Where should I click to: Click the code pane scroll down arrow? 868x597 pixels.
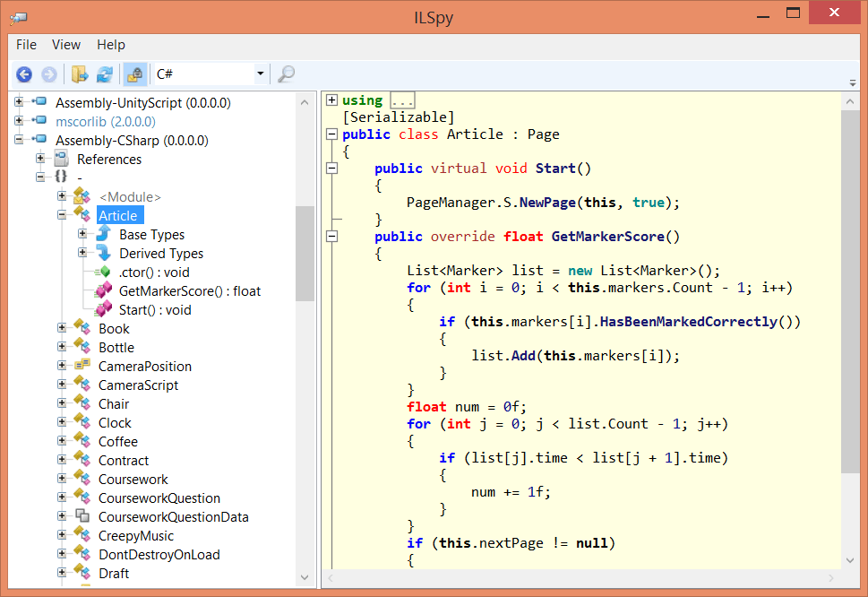point(850,560)
